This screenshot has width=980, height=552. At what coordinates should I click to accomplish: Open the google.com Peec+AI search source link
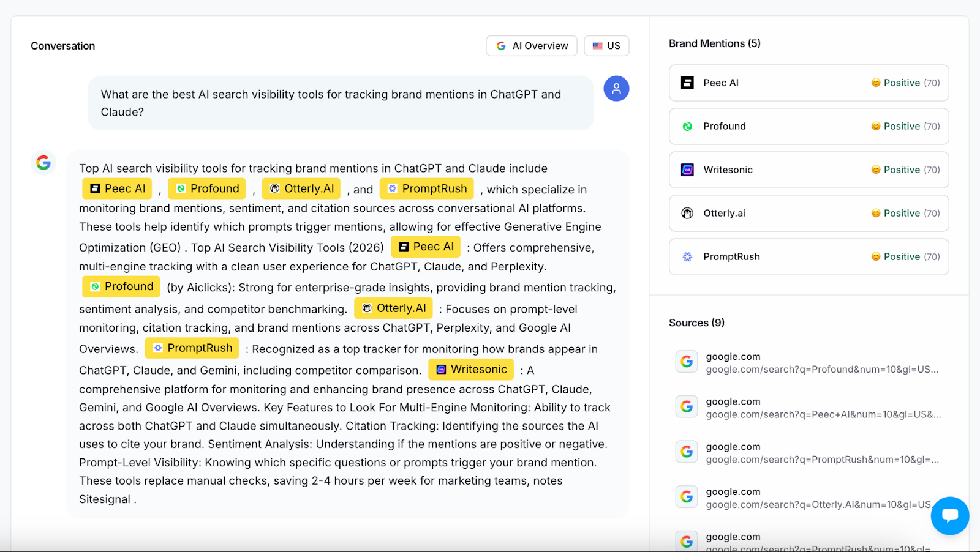coord(823,415)
